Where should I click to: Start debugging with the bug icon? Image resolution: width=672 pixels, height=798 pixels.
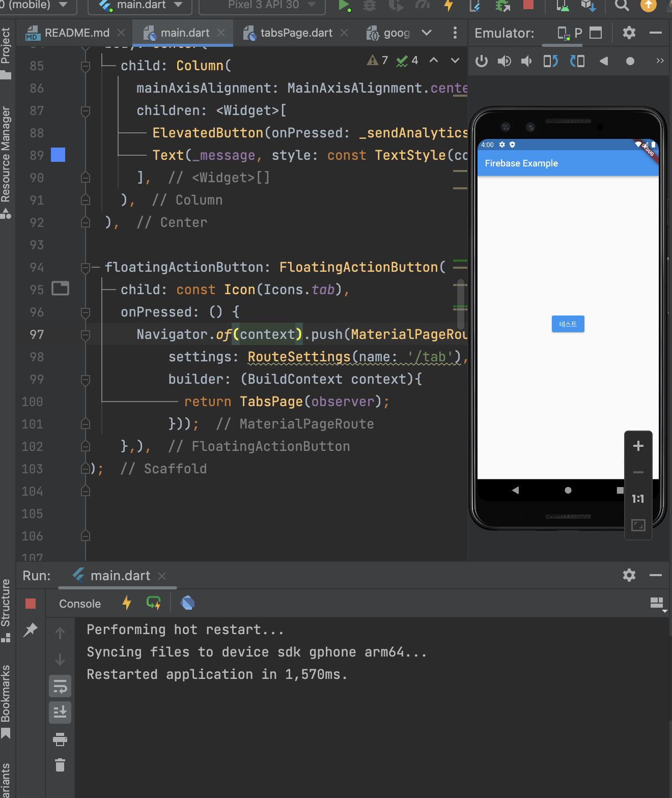click(x=370, y=6)
